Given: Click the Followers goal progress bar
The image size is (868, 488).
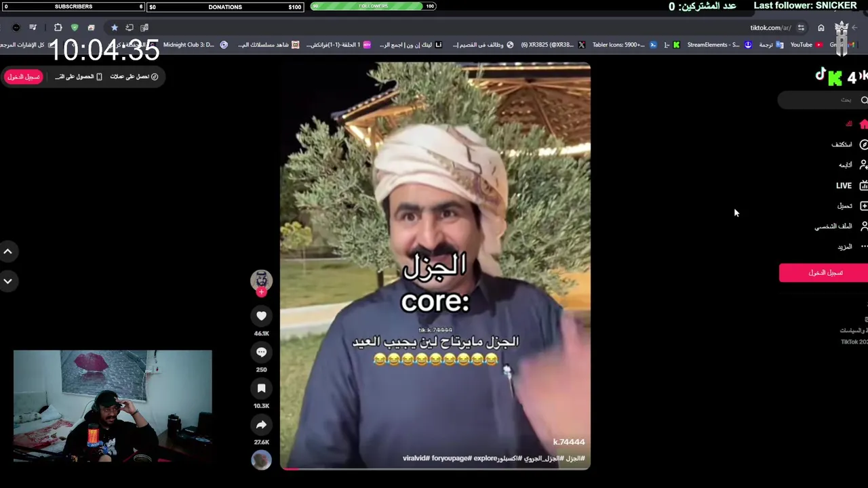Looking at the screenshot, I should [373, 6].
